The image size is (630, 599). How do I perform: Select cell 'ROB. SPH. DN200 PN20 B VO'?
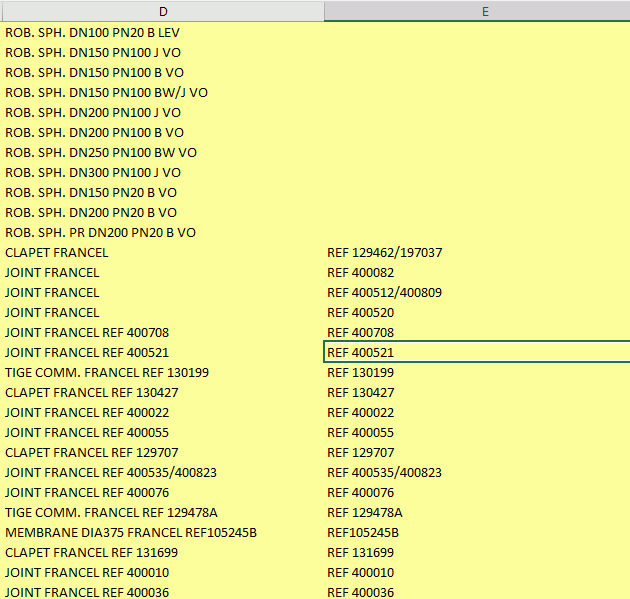pyautogui.click(x=163, y=213)
